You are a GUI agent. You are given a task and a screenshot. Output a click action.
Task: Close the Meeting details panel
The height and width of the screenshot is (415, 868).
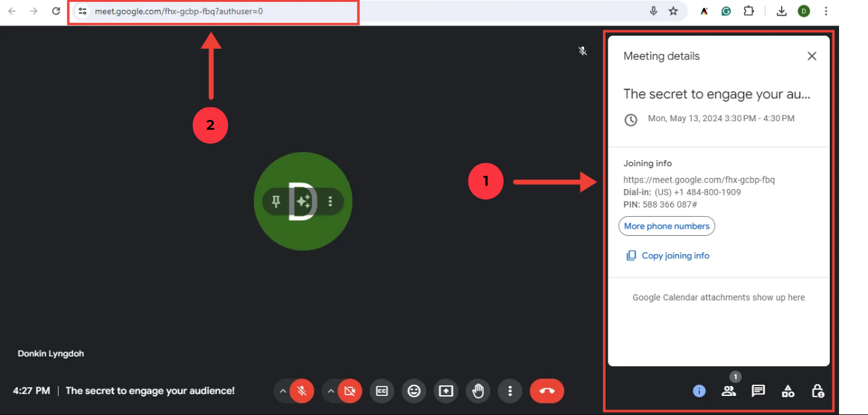pos(811,56)
